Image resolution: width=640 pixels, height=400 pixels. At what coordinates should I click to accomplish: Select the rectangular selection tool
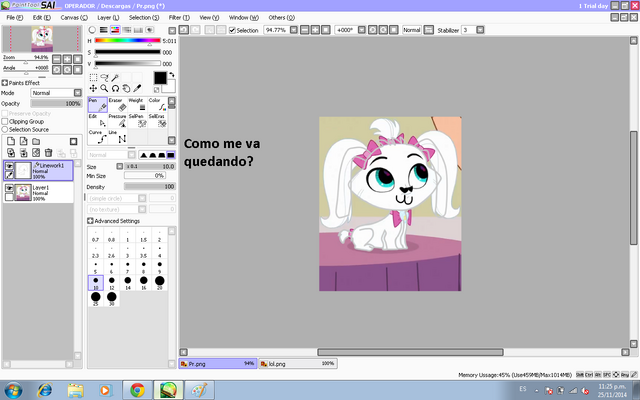pyautogui.click(x=93, y=78)
